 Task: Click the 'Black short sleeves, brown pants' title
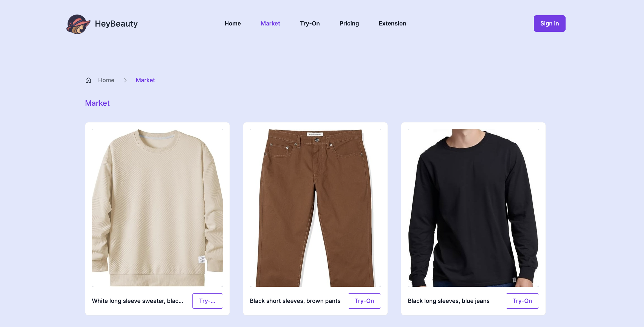(295, 301)
